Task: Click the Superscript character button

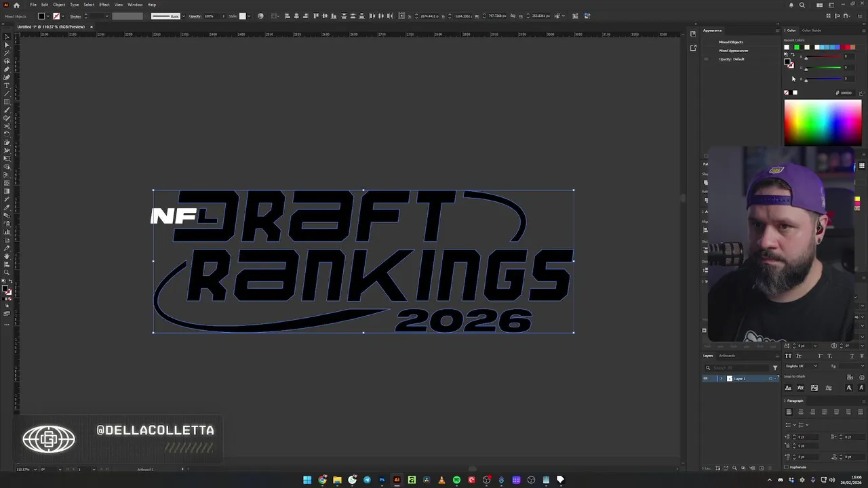Action: point(820,356)
